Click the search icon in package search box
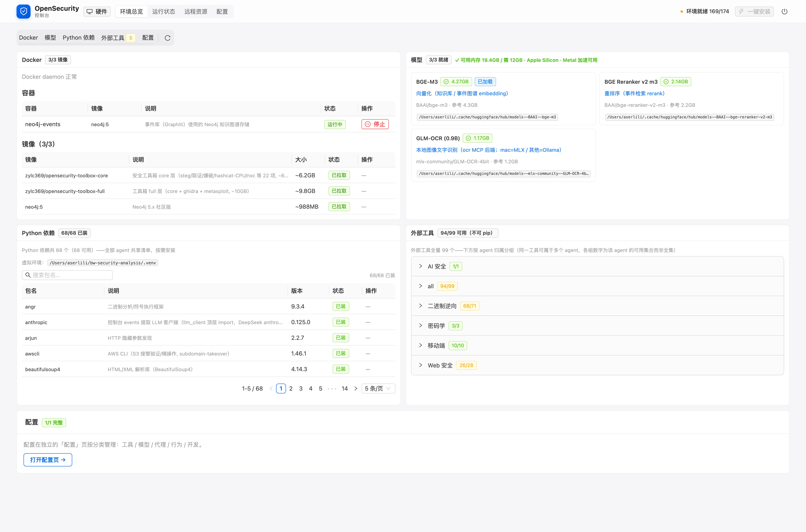Viewport: 806px width, 532px height. tap(28, 275)
